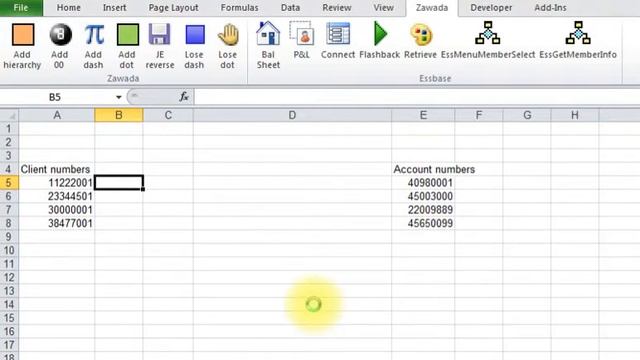The width and height of the screenshot is (640, 360).
Task: Select column A header
Action: [x=57, y=116]
